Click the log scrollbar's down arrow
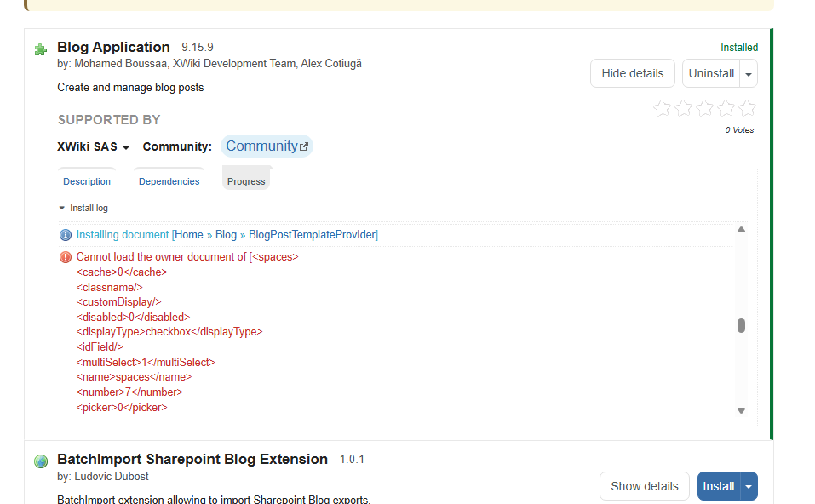This screenshot has height=504, width=815. pos(741,410)
